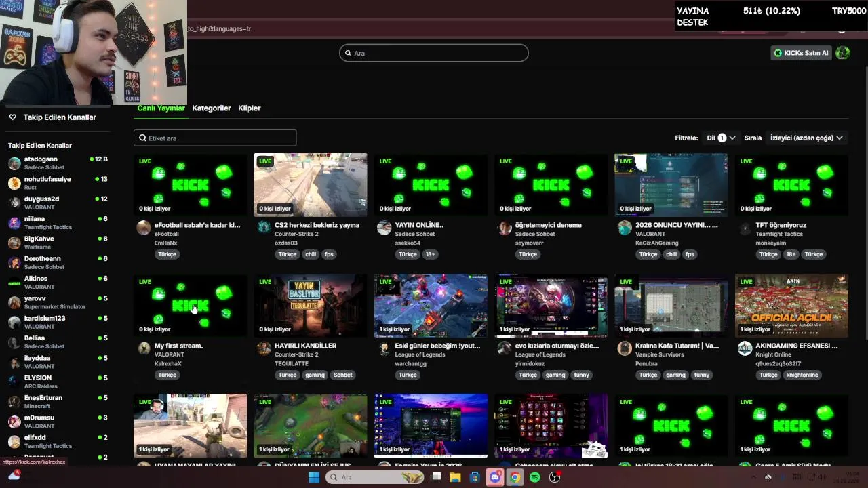This screenshot has height=488, width=868.
Task: Open Microsoft Store from taskbar
Action: click(475, 477)
